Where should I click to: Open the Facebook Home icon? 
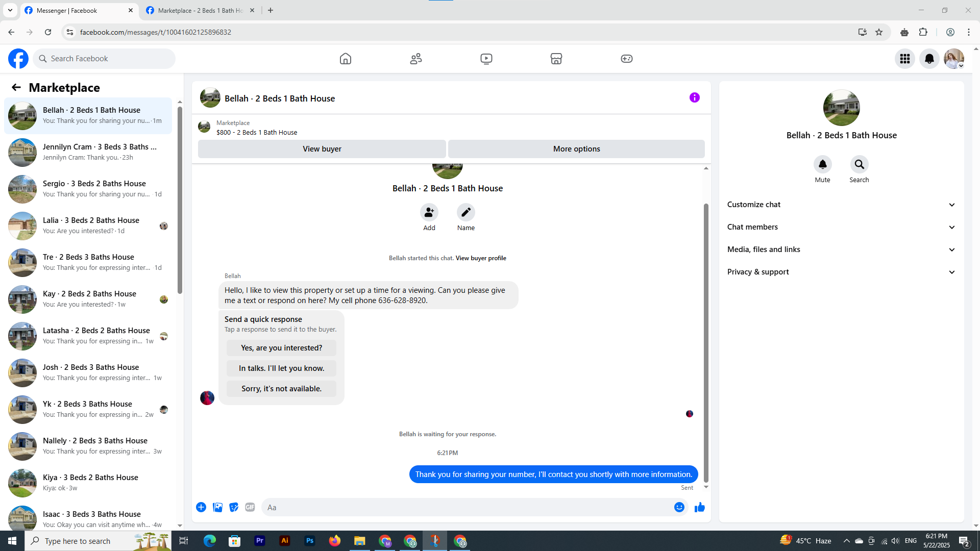tap(346, 59)
